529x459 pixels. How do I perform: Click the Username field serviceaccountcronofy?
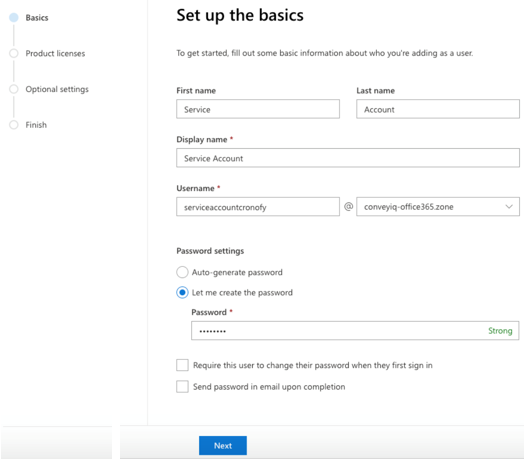tap(258, 207)
